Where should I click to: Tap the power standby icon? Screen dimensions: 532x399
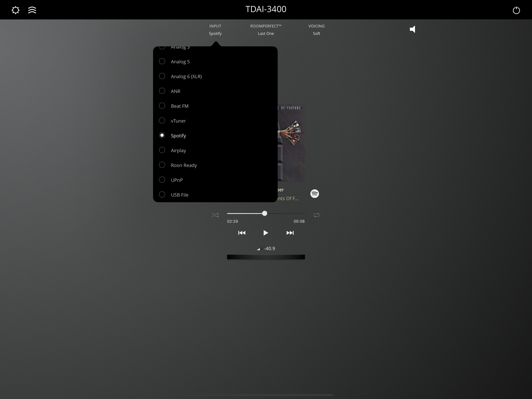coord(516,10)
